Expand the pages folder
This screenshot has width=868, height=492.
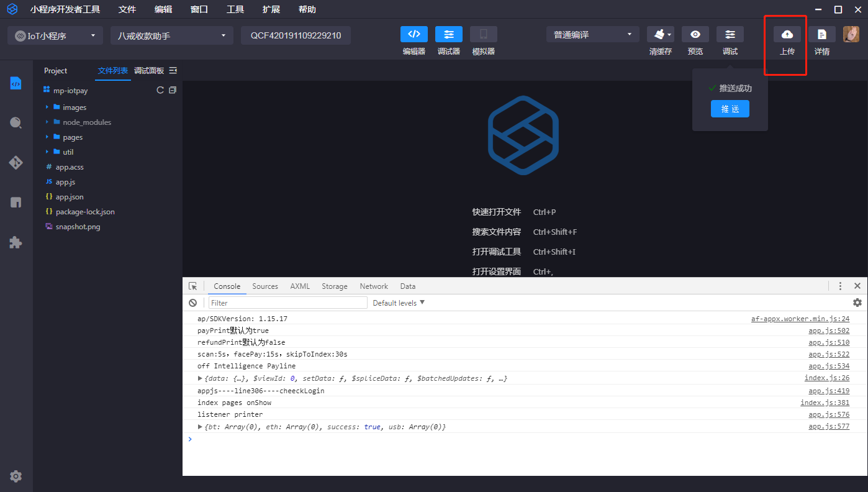tap(47, 137)
